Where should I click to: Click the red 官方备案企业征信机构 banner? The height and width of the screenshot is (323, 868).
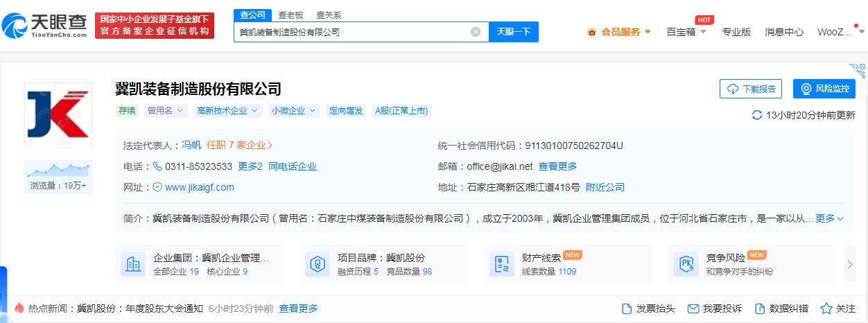pyautogui.click(x=155, y=26)
